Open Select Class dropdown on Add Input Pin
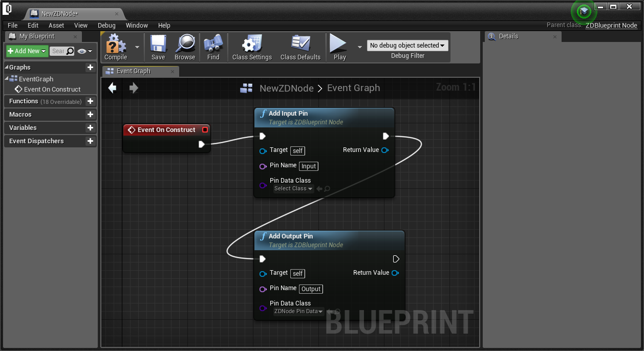This screenshot has width=644, height=351. tap(293, 189)
